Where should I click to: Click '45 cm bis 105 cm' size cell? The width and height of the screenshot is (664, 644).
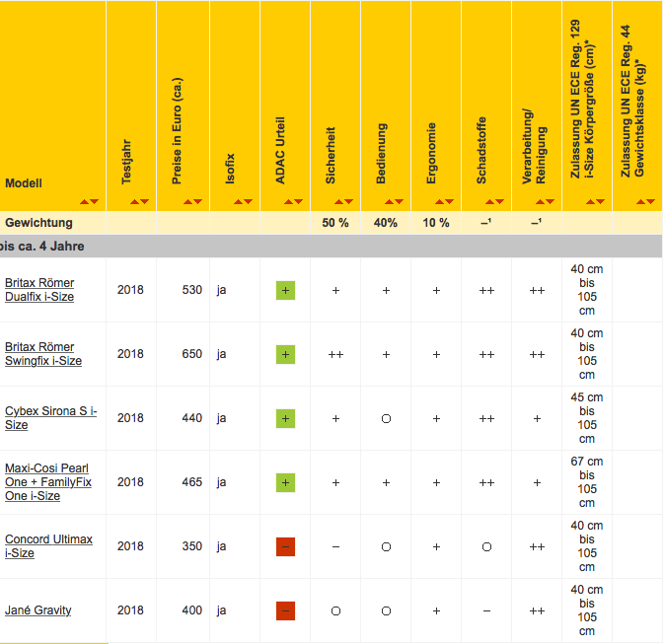coord(587,418)
